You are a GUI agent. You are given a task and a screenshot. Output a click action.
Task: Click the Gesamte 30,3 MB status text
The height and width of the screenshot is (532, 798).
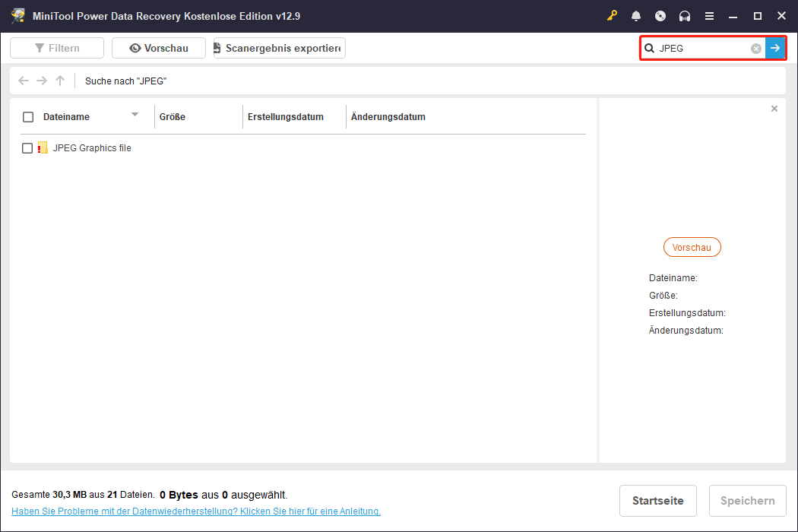(x=83, y=494)
